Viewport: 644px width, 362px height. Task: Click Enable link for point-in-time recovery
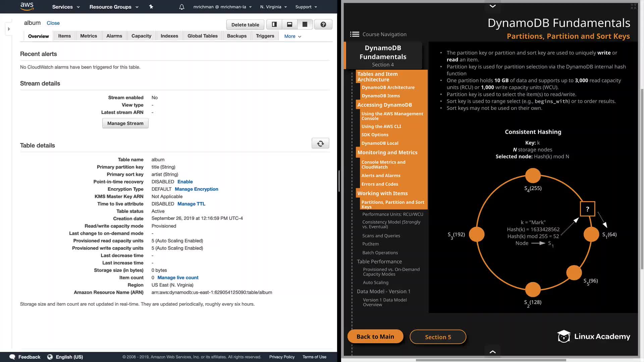[185, 182]
